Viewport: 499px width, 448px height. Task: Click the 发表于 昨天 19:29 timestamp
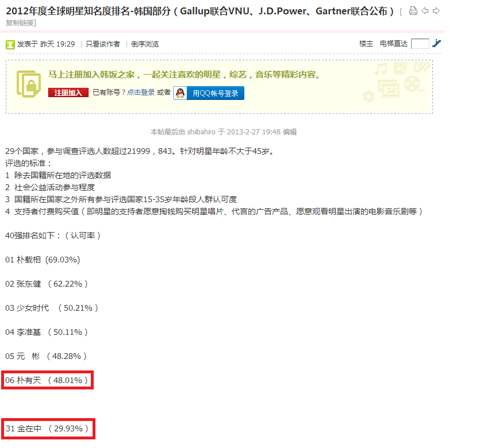click(x=46, y=44)
